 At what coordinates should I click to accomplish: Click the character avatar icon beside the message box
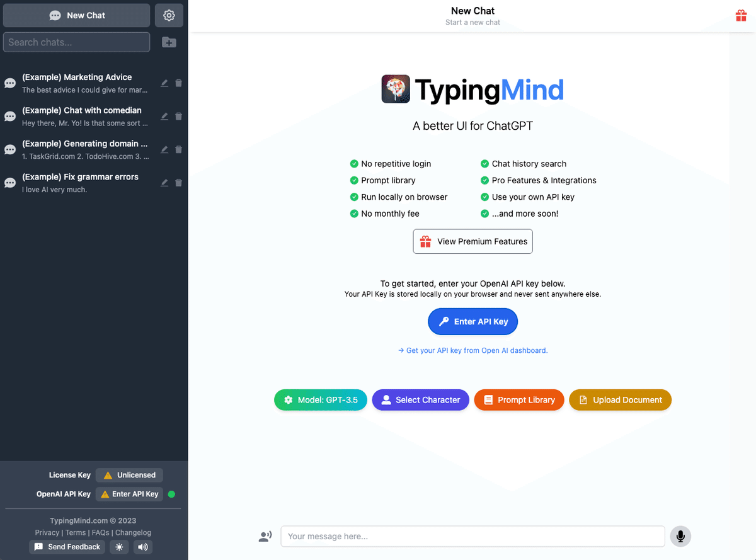265,536
